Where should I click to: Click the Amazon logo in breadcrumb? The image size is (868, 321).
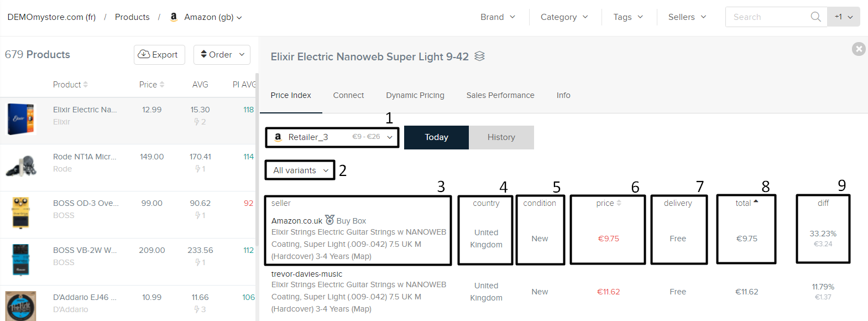[x=174, y=17]
